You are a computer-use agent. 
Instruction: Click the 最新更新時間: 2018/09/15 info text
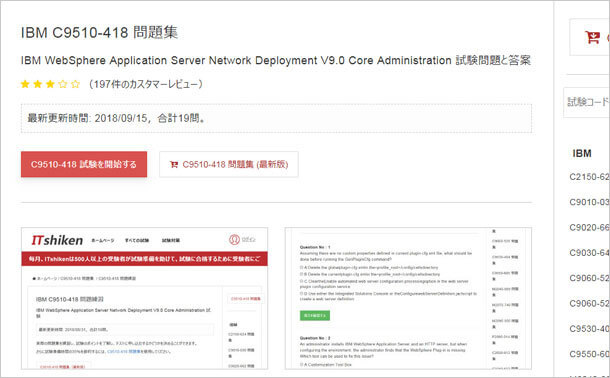pos(116,118)
